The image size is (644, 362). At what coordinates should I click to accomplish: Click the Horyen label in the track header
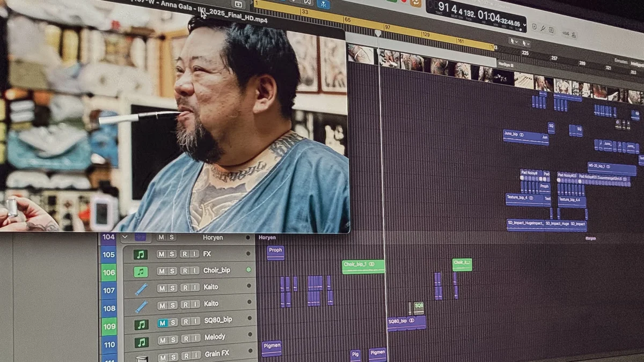[x=213, y=237]
